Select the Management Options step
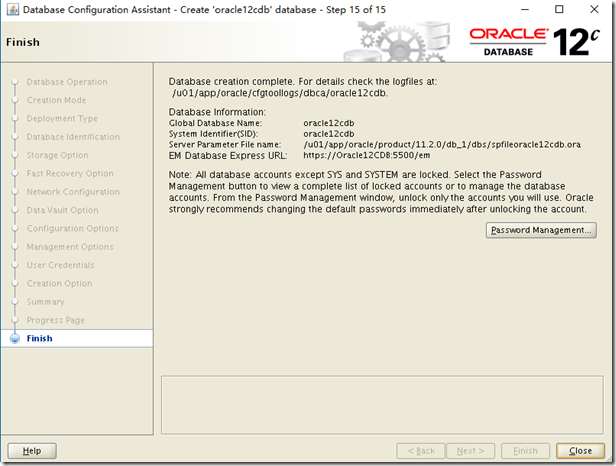 coord(70,247)
